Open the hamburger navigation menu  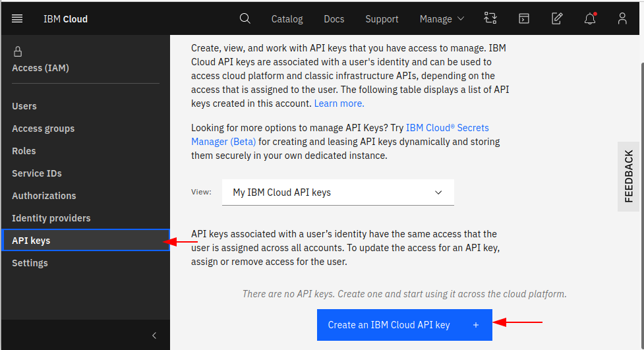(x=17, y=19)
